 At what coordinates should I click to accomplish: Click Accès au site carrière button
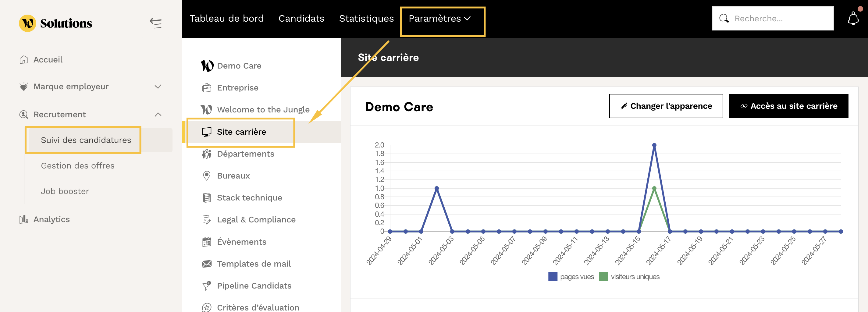(788, 106)
